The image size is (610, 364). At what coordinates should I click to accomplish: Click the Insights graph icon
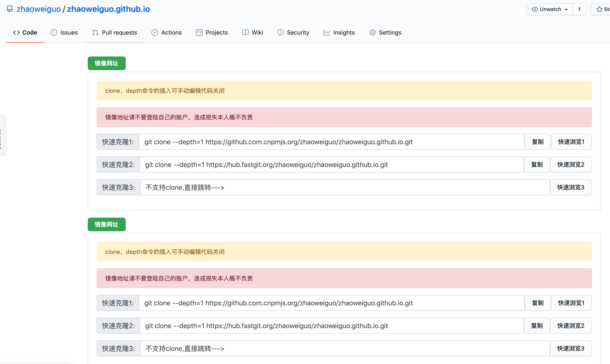point(327,33)
